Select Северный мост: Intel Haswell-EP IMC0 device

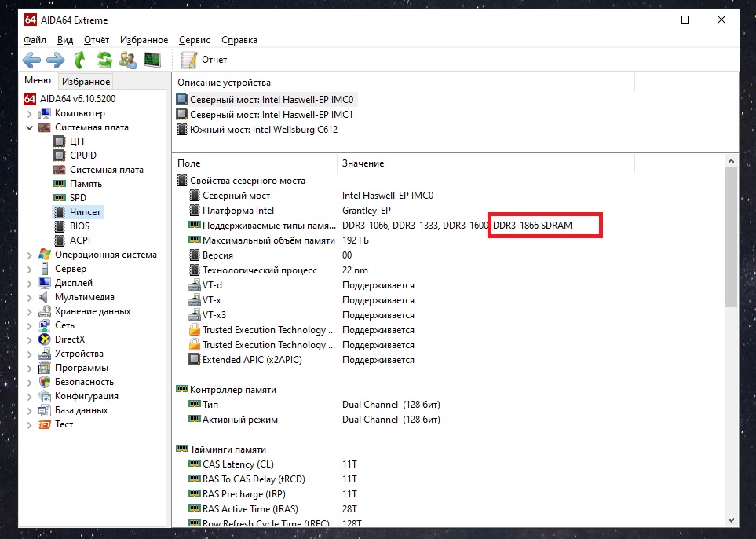265,100
